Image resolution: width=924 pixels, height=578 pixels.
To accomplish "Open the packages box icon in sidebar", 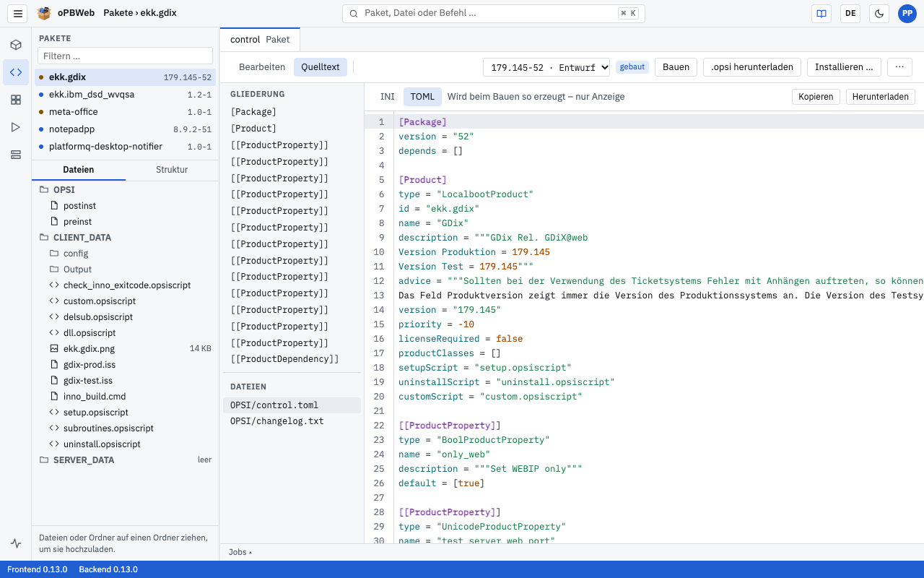I will click(16, 45).
